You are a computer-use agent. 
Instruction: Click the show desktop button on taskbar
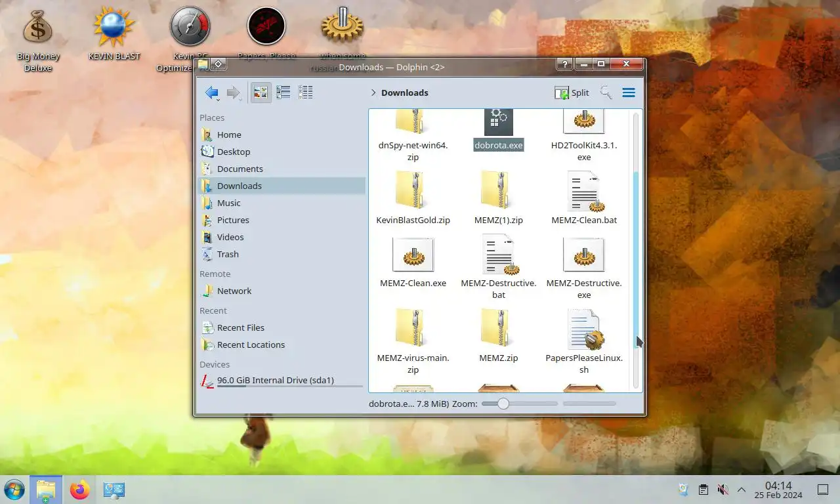pyautogui.click(x=823, y=490)
